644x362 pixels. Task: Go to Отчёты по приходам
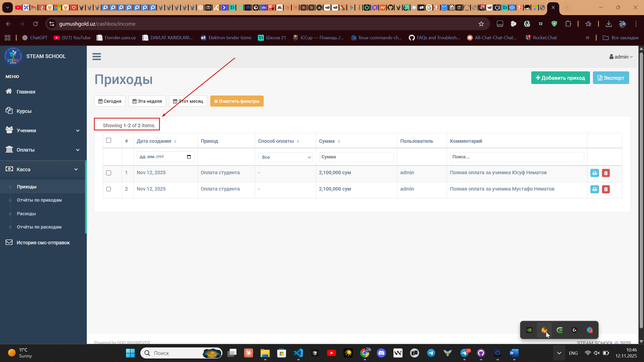pyautogui.click(x=39, y=200)
